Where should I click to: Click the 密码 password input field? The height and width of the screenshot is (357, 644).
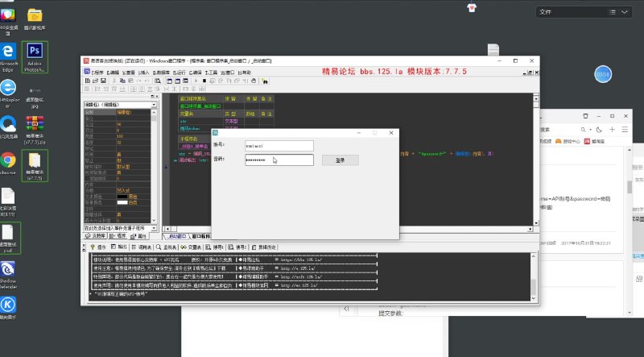[x=279, y=160]
